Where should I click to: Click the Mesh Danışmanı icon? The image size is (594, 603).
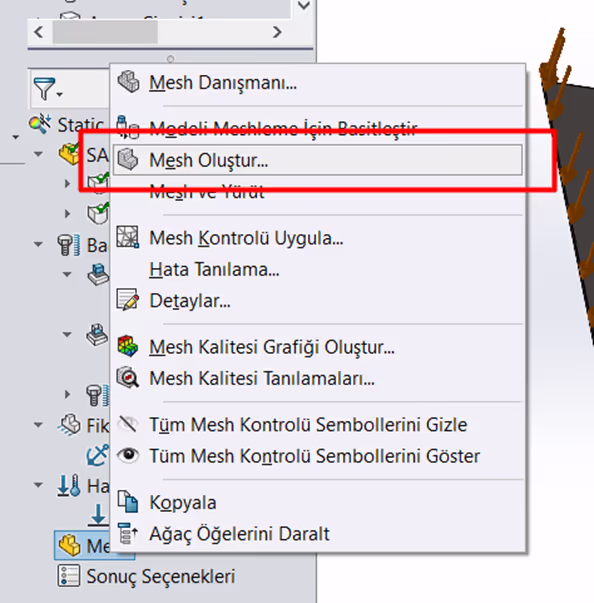point(128,82)
